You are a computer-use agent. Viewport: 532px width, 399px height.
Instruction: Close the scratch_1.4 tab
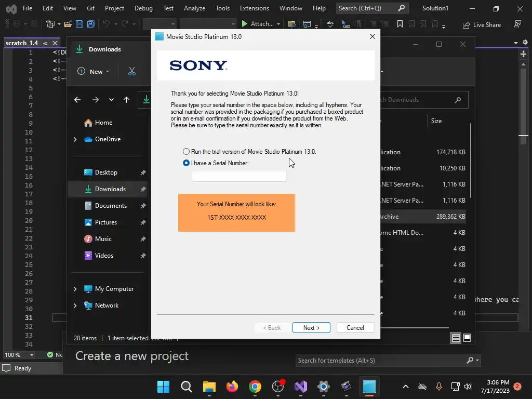55,43
